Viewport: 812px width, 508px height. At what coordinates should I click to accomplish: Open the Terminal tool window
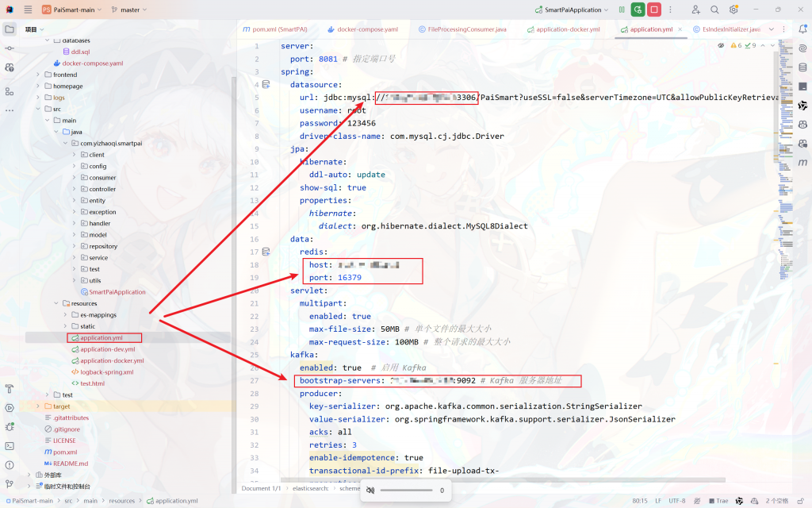10,445
